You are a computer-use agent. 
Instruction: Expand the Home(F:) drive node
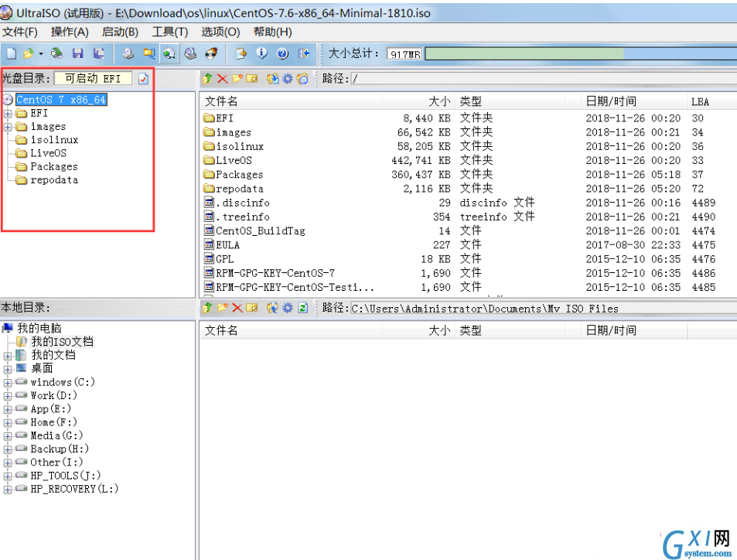tap(8, 422)
